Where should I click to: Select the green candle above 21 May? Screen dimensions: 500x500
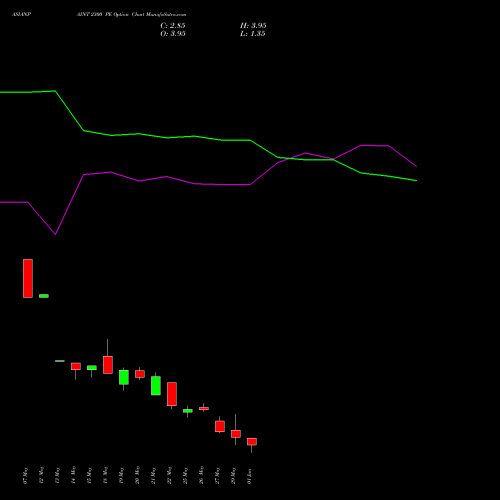[x=156, y=386]
